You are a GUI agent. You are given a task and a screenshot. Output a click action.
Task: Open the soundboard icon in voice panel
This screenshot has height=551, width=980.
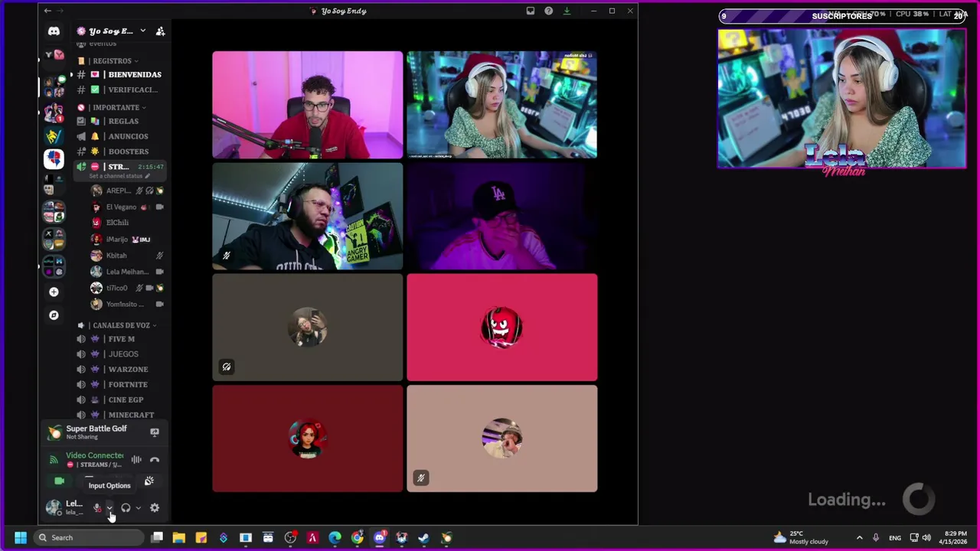149,481
